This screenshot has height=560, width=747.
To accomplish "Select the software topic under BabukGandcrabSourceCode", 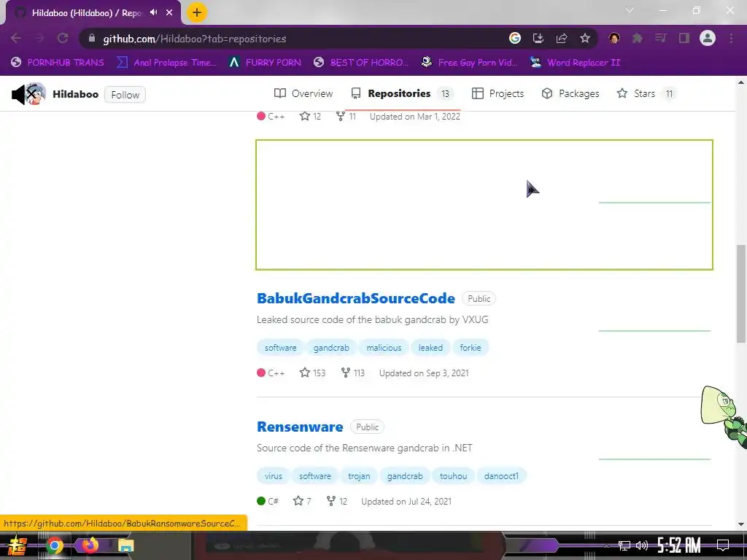I will (x=280, y=348).
